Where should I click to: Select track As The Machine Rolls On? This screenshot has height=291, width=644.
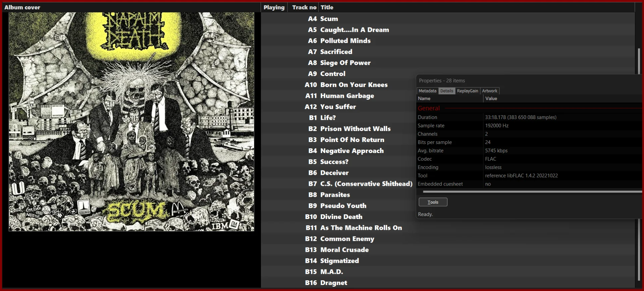(x=447, y=228)
